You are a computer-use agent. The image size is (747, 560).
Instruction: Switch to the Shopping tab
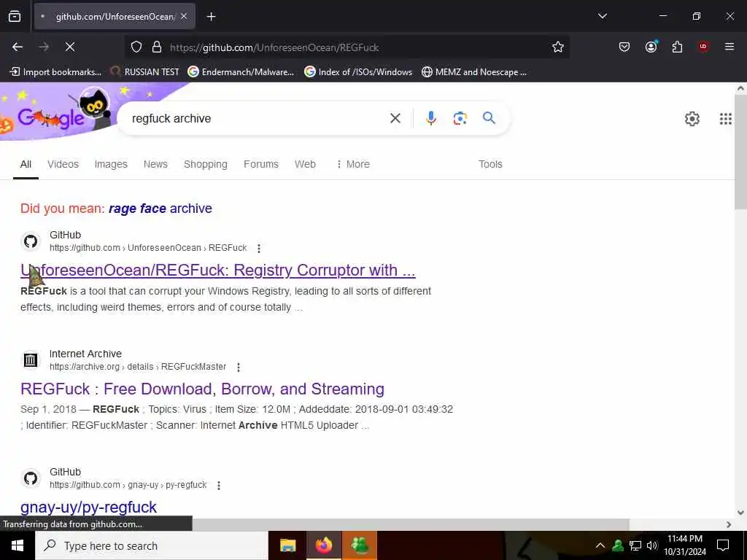205,164
